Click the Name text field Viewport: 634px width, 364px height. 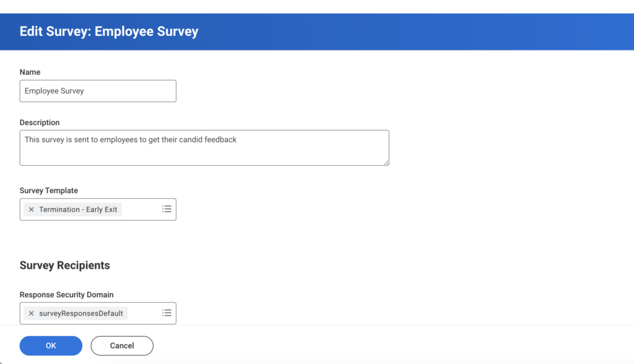click(98, 91)
